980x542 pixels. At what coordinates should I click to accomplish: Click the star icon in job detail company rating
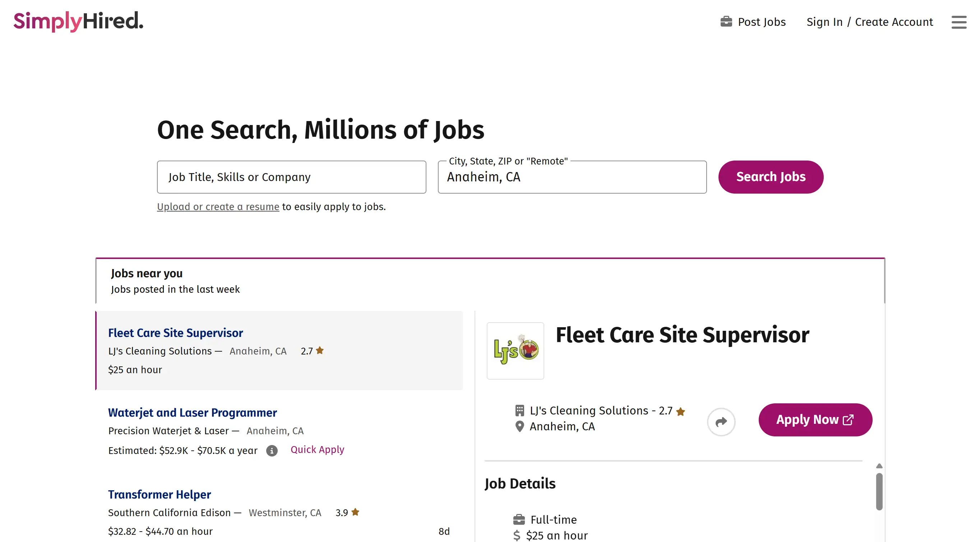click(x=681, y=412)
